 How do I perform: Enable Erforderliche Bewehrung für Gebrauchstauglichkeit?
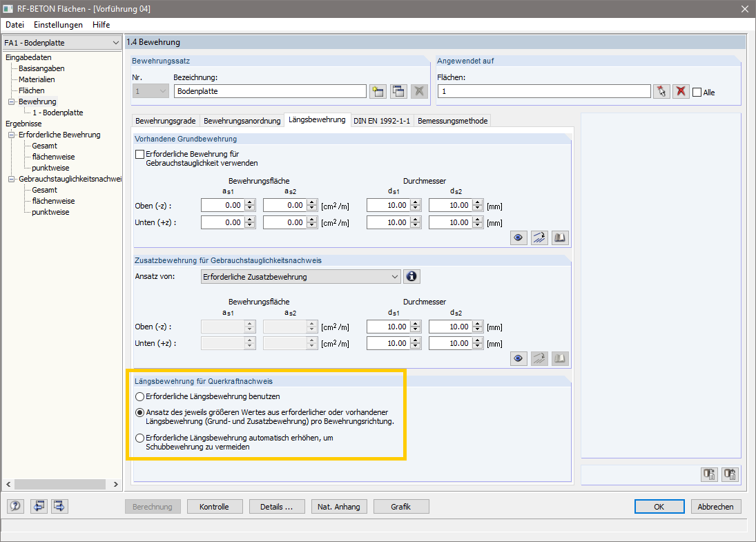point(139,154)
